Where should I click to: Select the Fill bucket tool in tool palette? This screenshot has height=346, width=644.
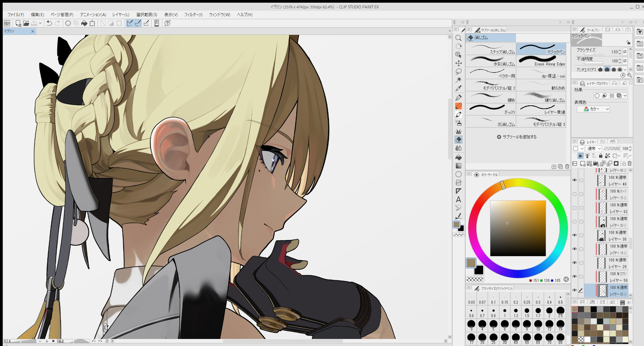(459, 157)
